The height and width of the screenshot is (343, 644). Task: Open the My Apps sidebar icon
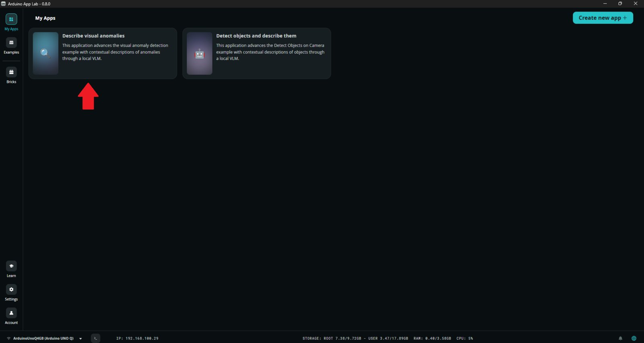(11, 19)
